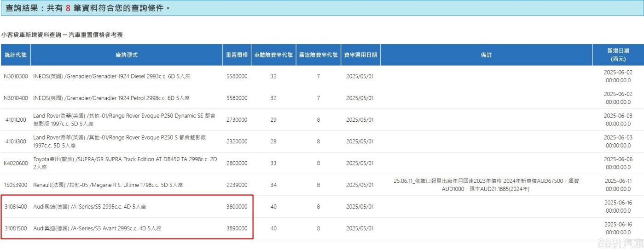This screenshot has height=249, width=644.
Task: Select code cell N3010300
Action: [x=16, y=76]
